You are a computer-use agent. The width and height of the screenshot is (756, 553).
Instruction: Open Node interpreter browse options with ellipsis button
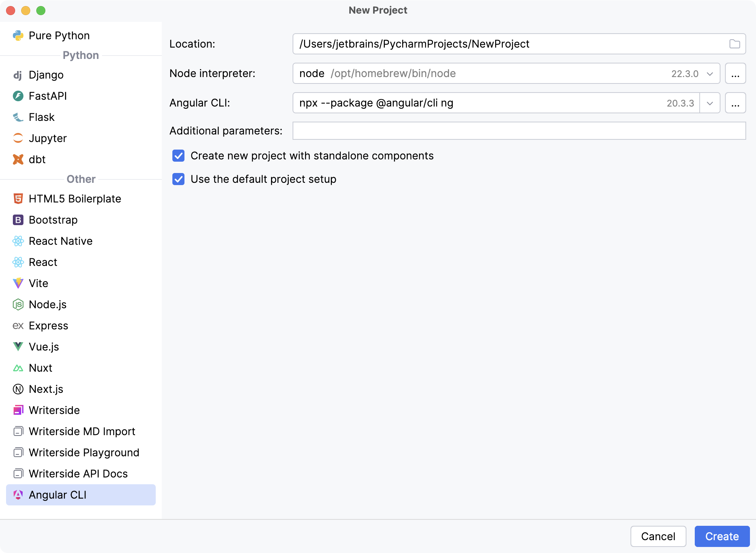pyautogui.click(x=735, y=73)
